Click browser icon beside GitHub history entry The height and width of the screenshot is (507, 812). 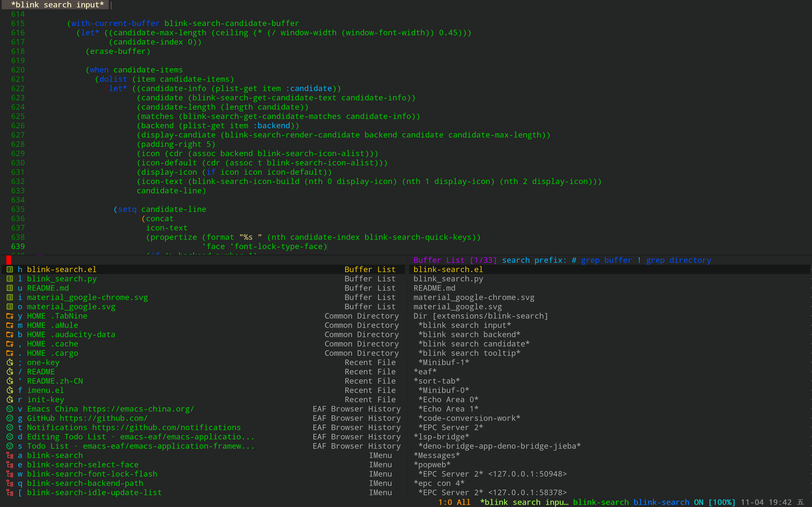click(10, 418)
